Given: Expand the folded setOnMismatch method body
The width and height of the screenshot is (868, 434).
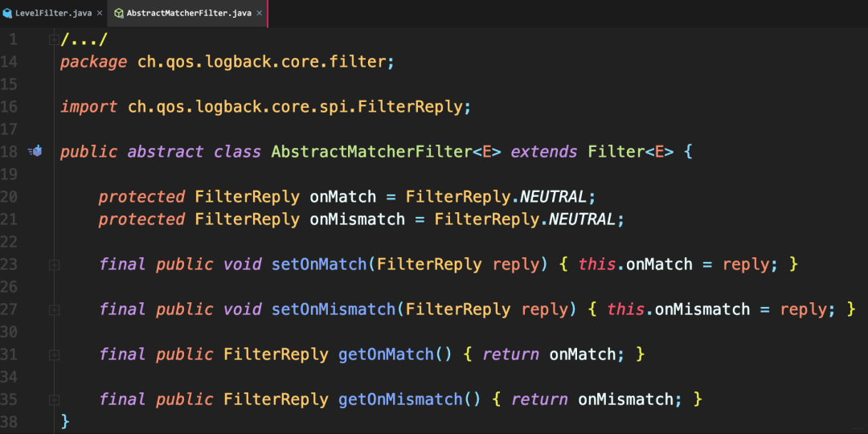Looking at the screenshot, I should tap(54, 309).
